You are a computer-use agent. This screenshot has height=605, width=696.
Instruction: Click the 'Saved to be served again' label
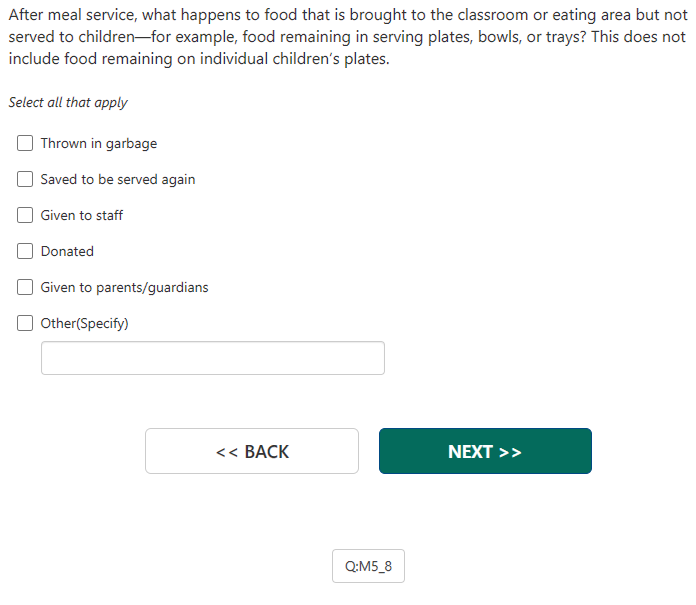coord(118,179)
